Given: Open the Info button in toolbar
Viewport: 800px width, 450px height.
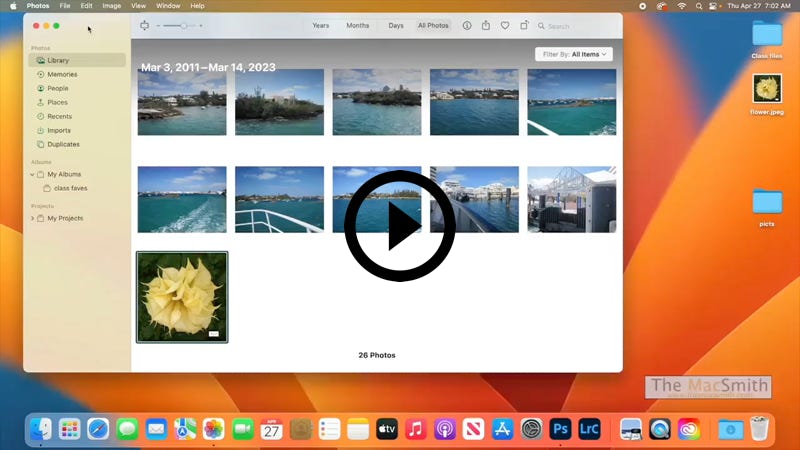Looking at the screenshot, I should 467,26.
